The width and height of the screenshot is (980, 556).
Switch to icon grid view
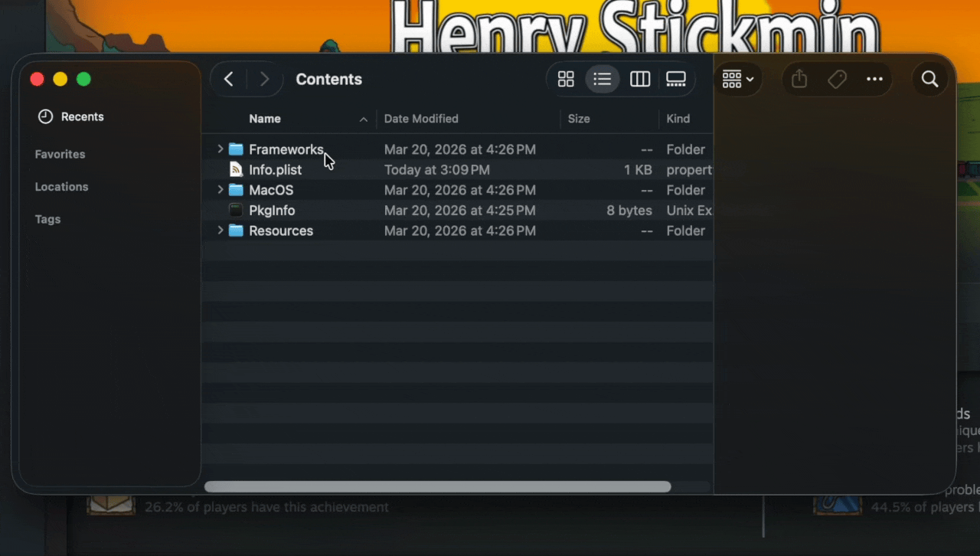(x=566, y=79)
